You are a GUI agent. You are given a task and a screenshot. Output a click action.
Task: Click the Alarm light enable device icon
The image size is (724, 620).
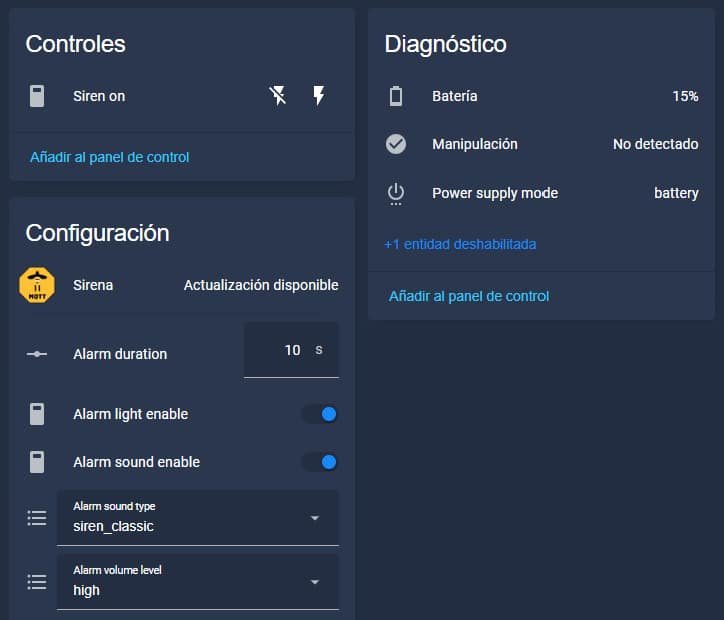37,414
